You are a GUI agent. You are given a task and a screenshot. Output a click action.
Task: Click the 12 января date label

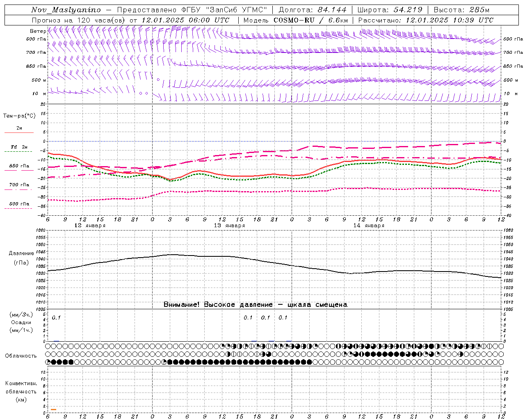[x=90, y=226]
